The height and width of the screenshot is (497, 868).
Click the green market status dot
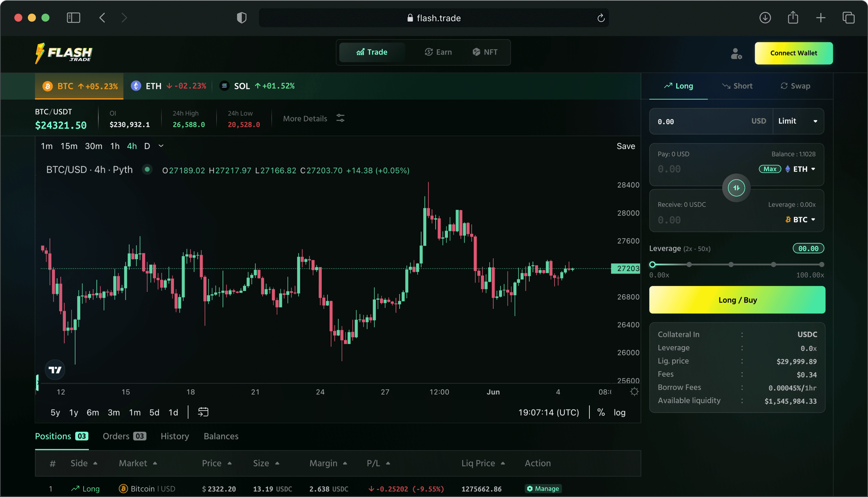pos(147,169)
